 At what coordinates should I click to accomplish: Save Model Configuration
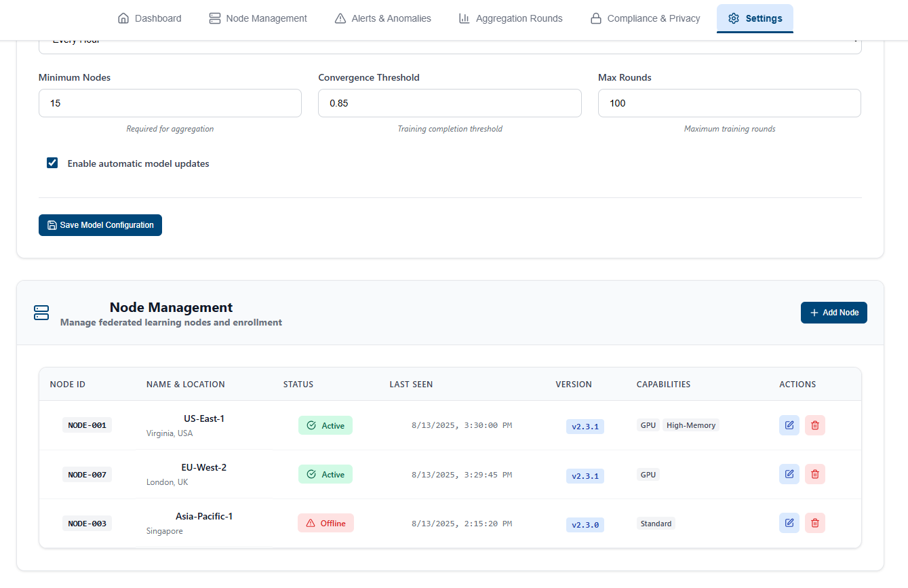[x=100, y=224]
